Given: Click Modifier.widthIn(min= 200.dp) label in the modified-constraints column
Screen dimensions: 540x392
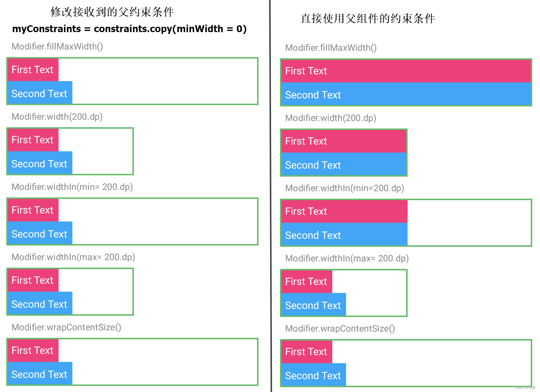Looking at the screenshot, I should point(72,187).
